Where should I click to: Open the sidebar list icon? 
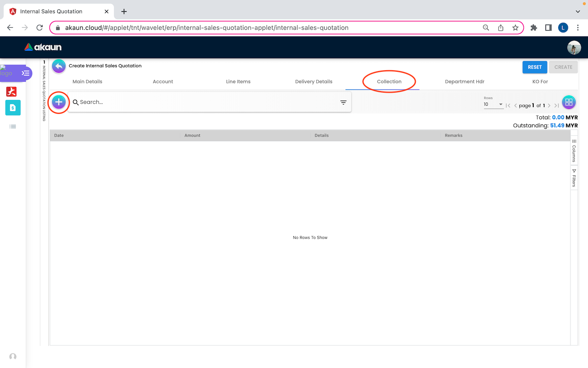pyautogui.click(x=13, y=126)
